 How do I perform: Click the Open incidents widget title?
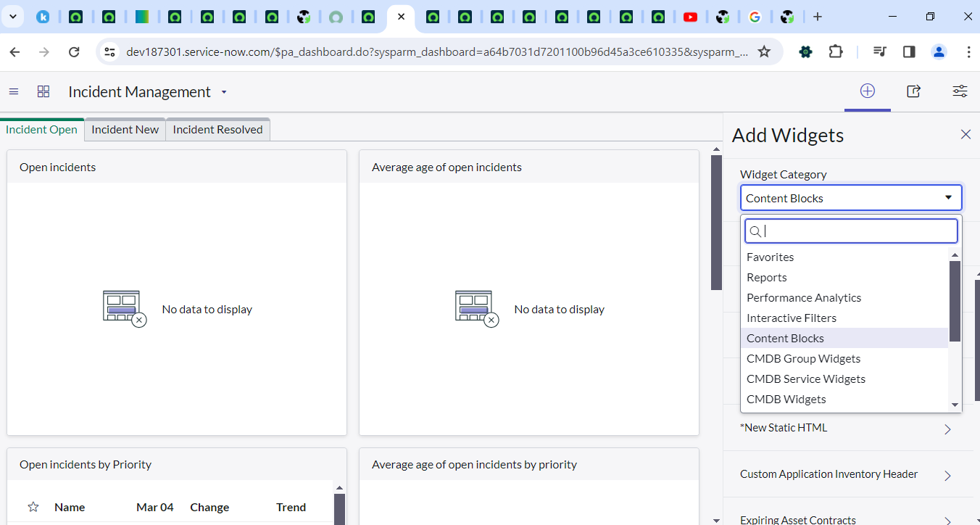[x=57, y=167]
